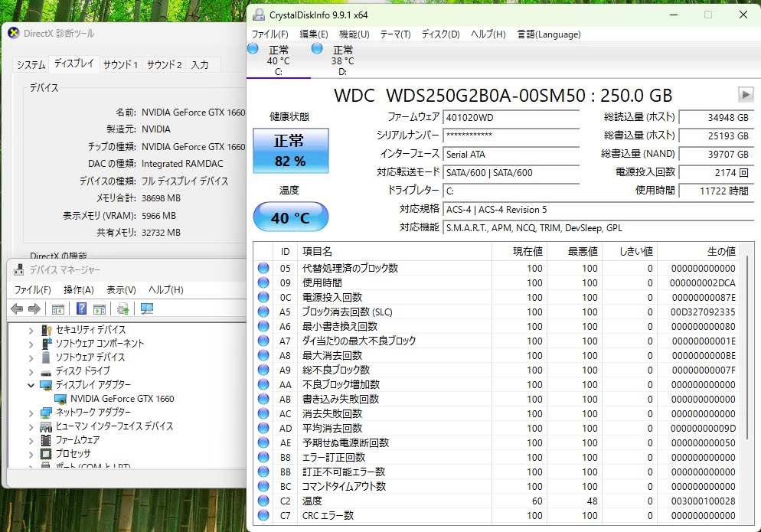Expand the ディスク ドライブ tree node
The height and width of the screenshot is (532, 761).
(x=31, y=372)
